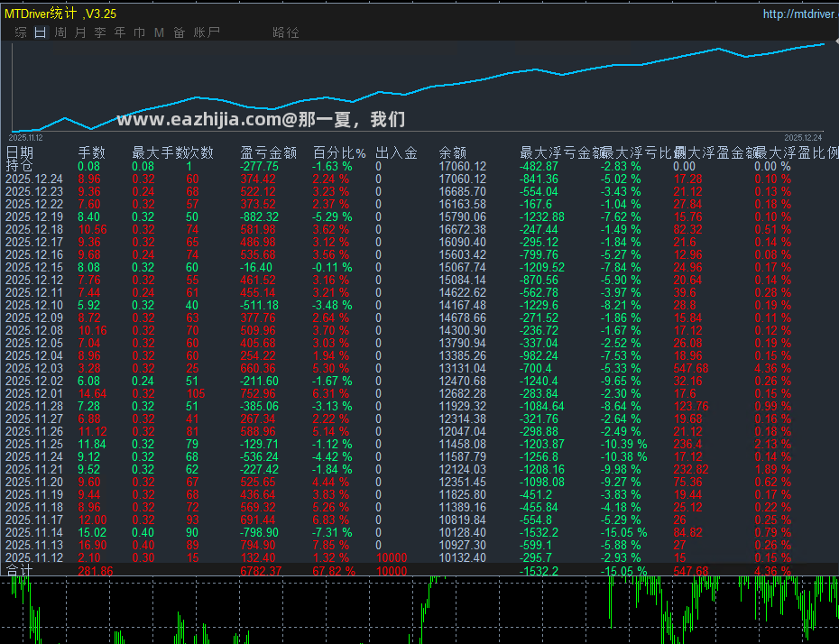Click the balance value 10927.30
Screen dimensions: 839x644
pos(462,546)
